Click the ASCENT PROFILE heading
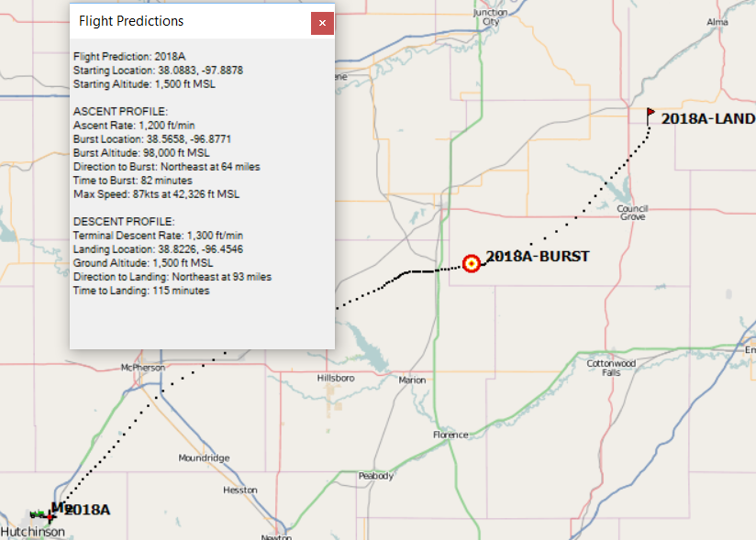This screenshot has height=540, width=756. (x=120, y=111)
